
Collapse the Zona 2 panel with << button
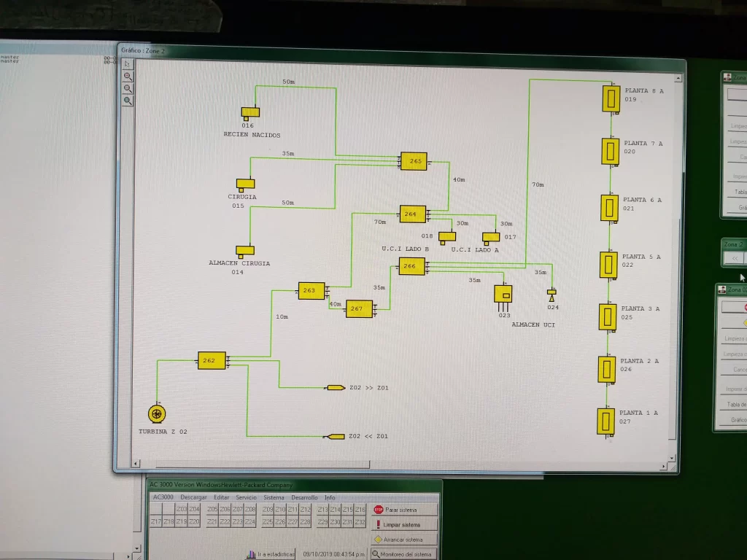[x=733, y=257]
